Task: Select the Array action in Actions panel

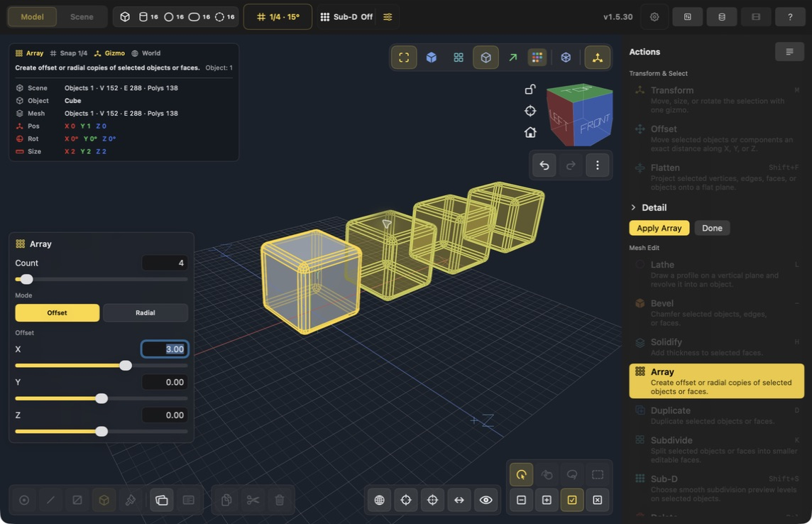Action: coord(716,381)
